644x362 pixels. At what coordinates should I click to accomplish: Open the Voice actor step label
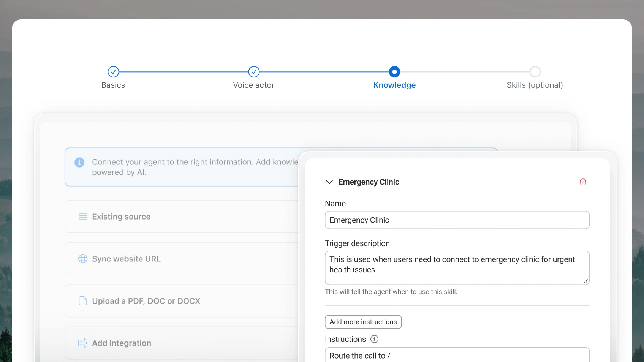click(254, 85)
